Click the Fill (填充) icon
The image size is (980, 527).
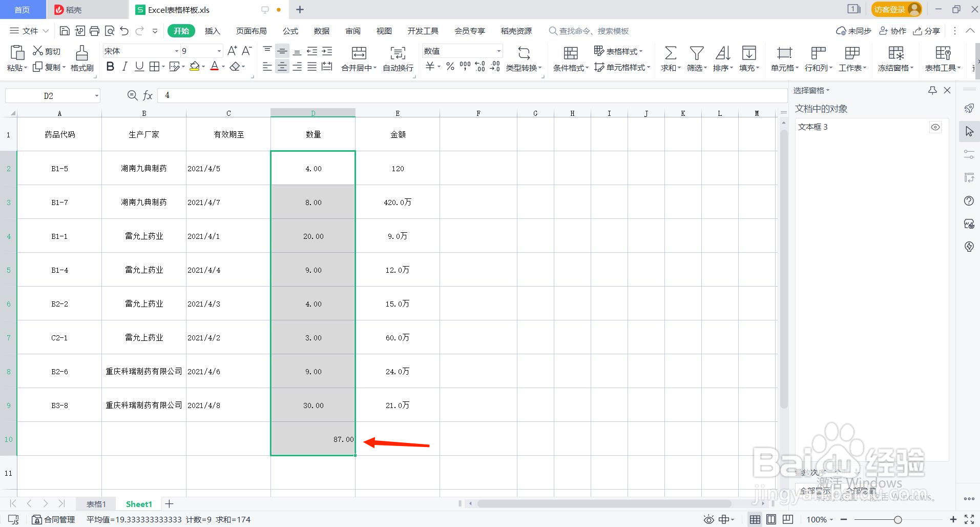click(749, 53)
